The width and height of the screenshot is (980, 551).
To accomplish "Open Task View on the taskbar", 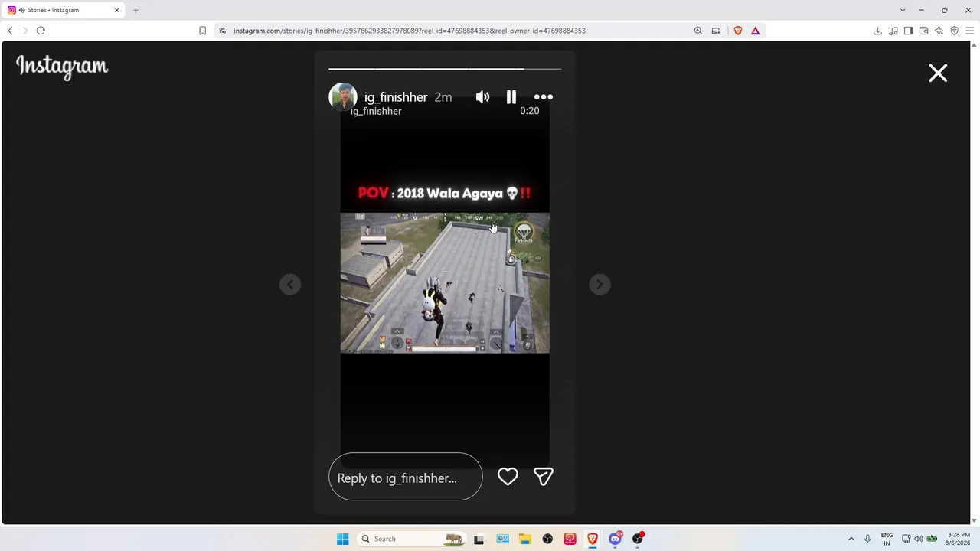I will (479, 539).
